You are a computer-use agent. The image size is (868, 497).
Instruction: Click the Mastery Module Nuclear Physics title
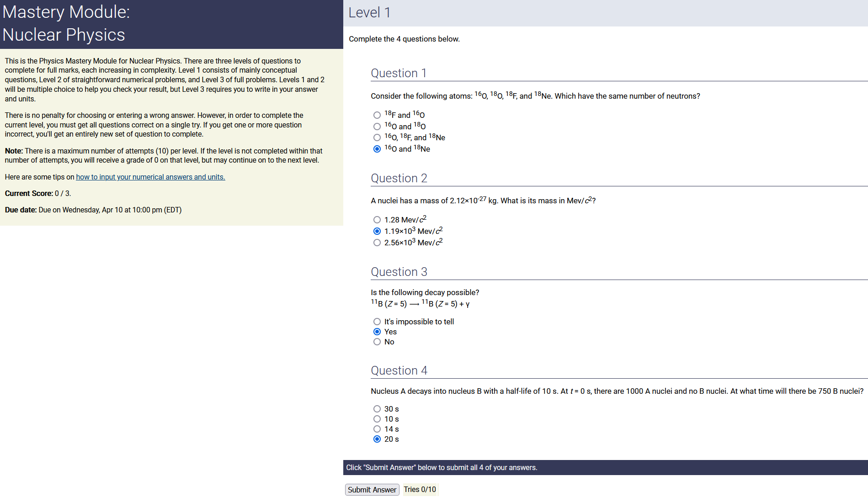[66, 24]
